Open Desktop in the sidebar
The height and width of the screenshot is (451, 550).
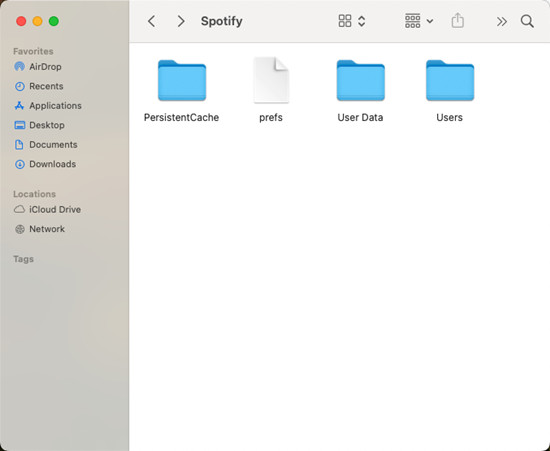point(47,125)
